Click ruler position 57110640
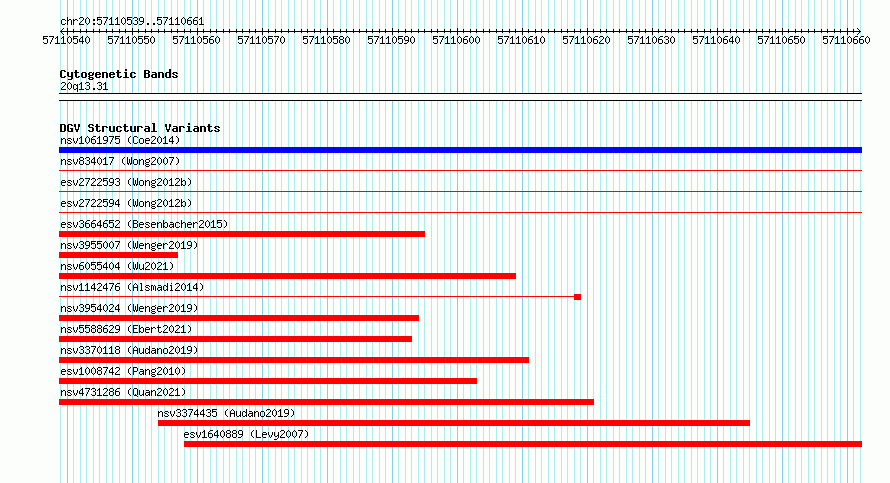Image resolution: width=890 pixels, height=483 pixels. (716, 40)
